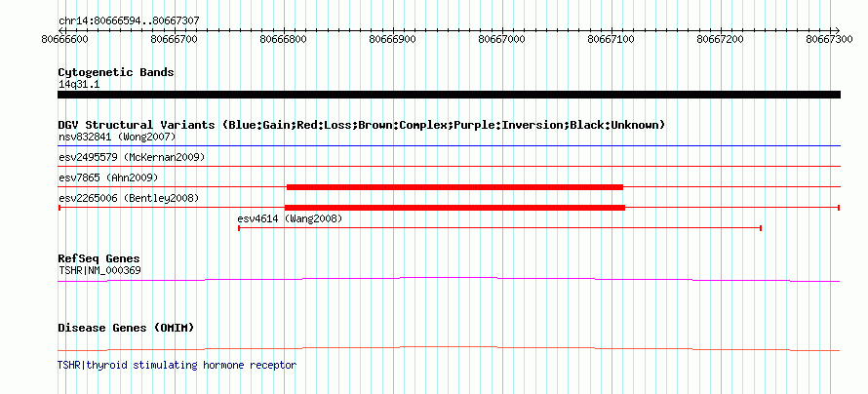The height and width of the screenshot is (394, 868).
Task: Click ruler tick label 80666700
Action: click(x=175, y=39)
